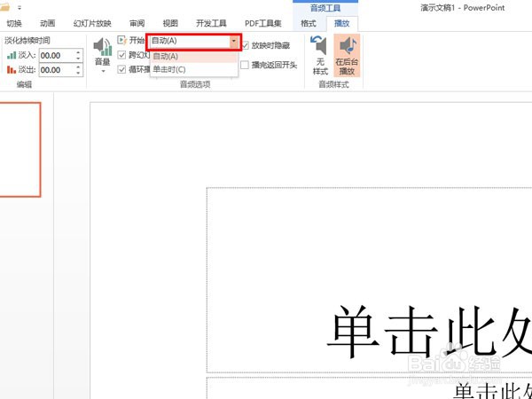Uncheck 放映时隐藏 hide during show
The width and height of the screenshot is (532, 399).
point(246,45)
